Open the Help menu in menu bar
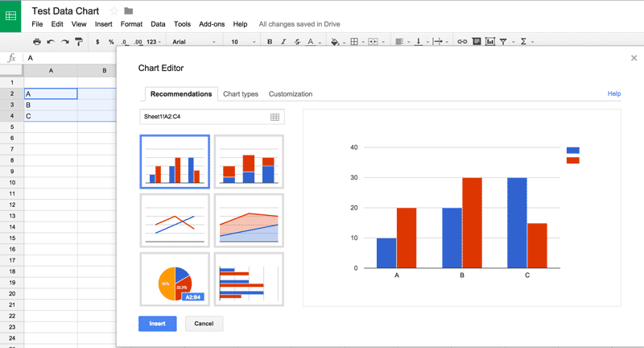This screenshot has height=348, width=644. point(240,24)
